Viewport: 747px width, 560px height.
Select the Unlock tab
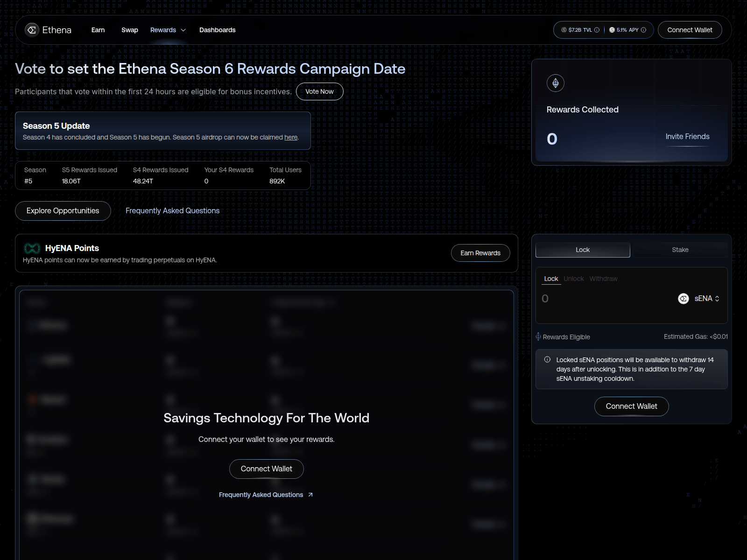(x=573, y=279)
